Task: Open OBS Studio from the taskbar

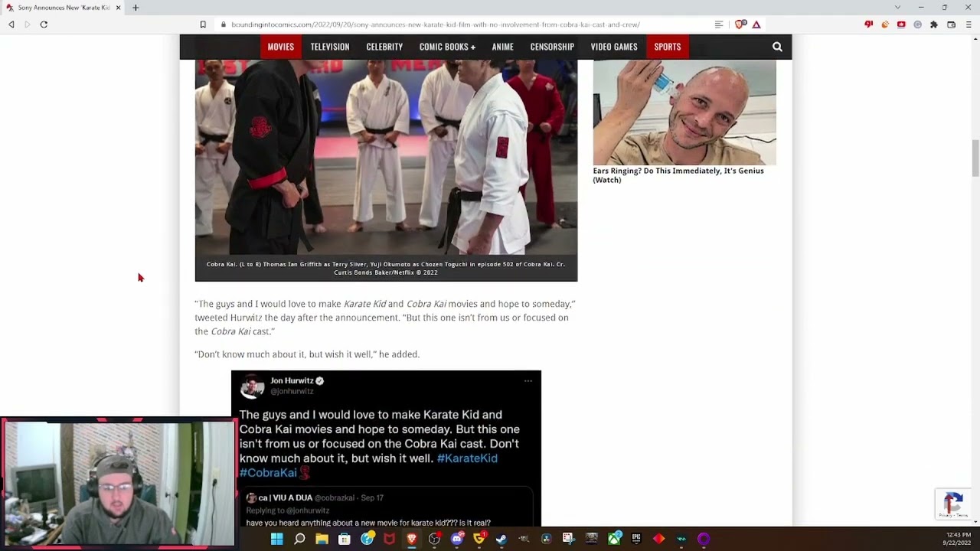Action: click(x=434, y=539)
